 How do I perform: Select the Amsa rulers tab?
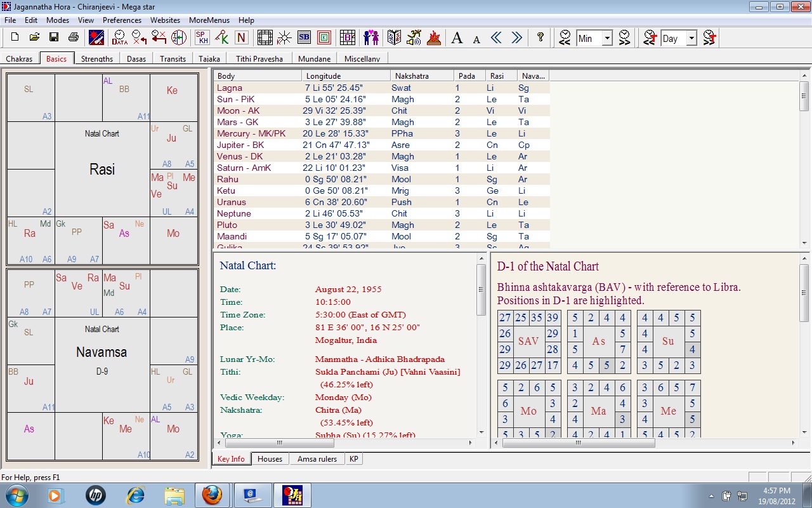coord(317,458)
